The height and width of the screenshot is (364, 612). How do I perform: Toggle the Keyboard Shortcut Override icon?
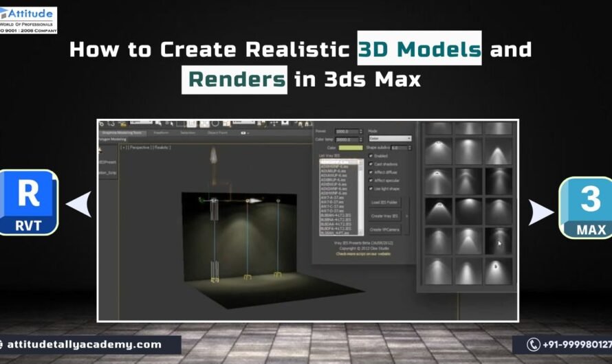pyautogui.click(x=285, y=123)
